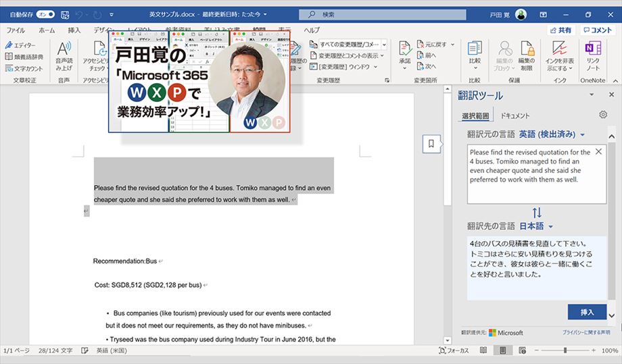Viewport: 622px width, 364px height.
Task: Open 文字カウント word count
Action: pyautogui.click(x=24, y=68)
